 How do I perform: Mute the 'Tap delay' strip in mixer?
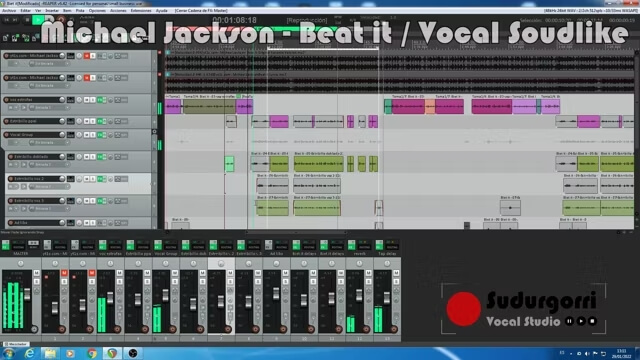[396, 273]
